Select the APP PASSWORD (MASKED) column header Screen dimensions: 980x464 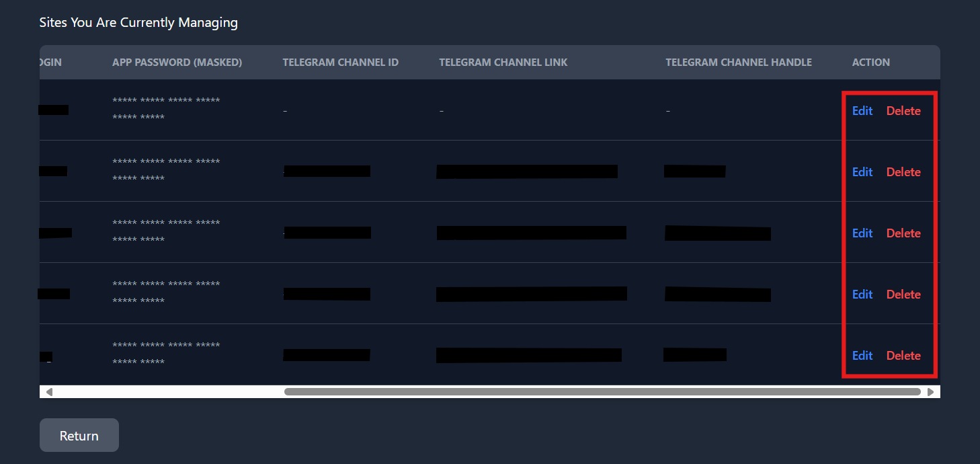coord(177,62)
